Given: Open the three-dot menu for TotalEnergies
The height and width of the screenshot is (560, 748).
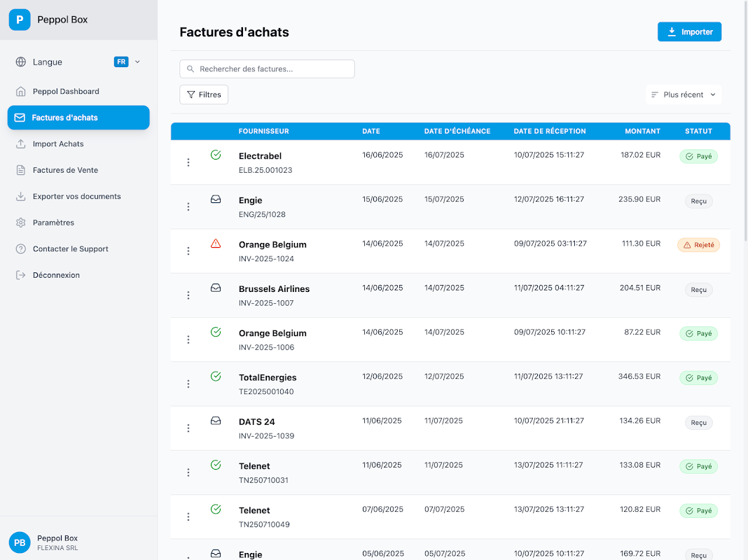Looking at the screenshot, I should [188, 384].
